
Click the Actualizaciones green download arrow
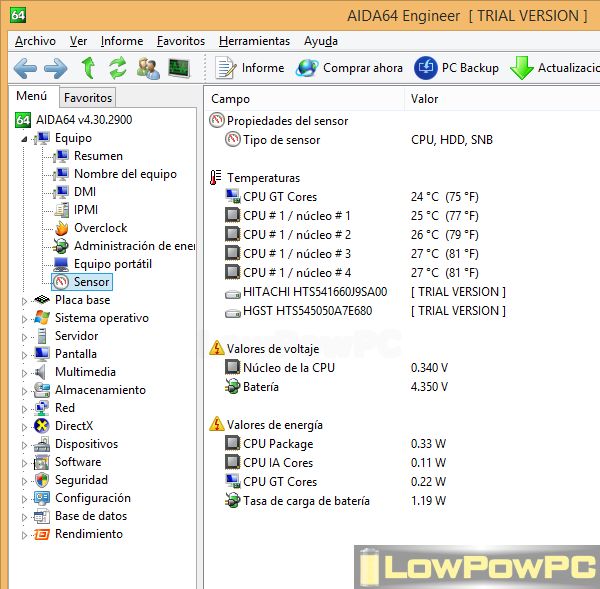pos(522,68)
